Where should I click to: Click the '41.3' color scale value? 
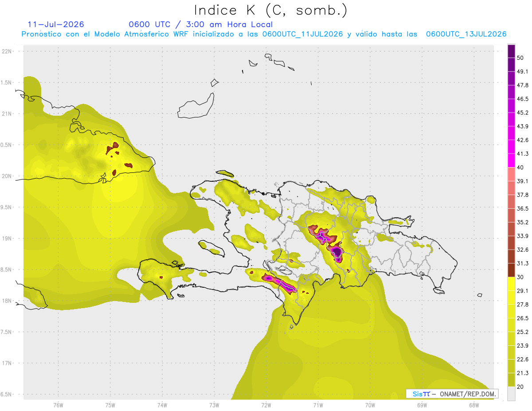pos(523,154)
